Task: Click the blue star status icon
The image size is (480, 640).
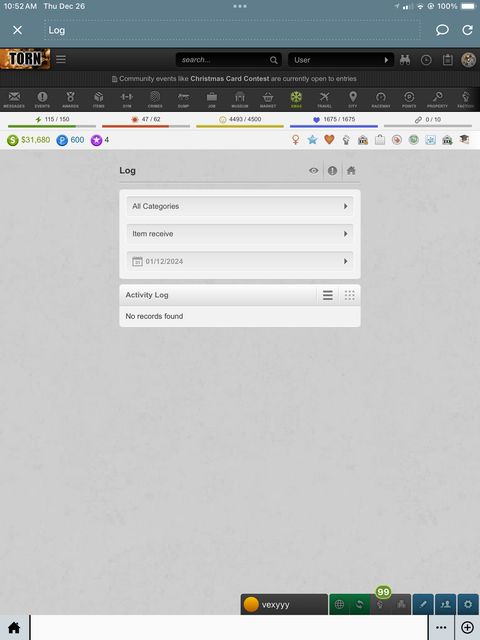Action: (312, 140)
